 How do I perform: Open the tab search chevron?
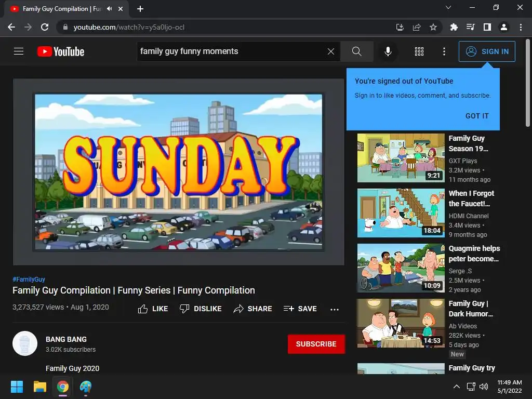click(448, 7)
